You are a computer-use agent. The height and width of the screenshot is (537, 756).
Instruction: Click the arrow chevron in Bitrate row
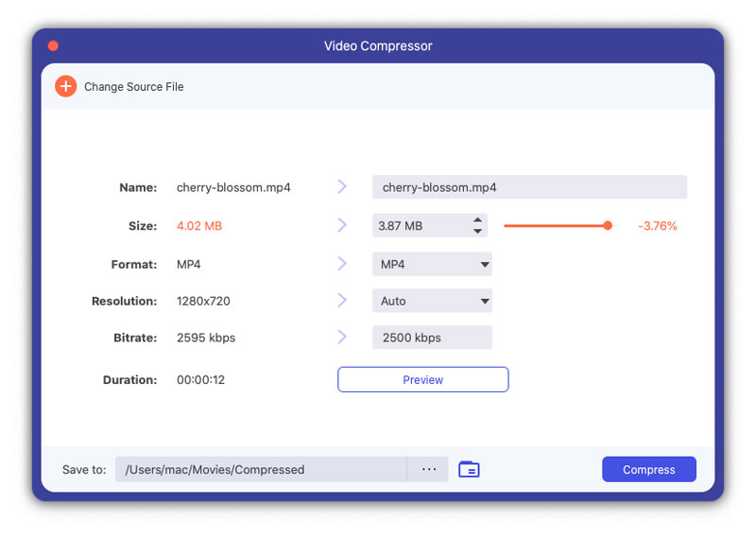coord(342,337)
